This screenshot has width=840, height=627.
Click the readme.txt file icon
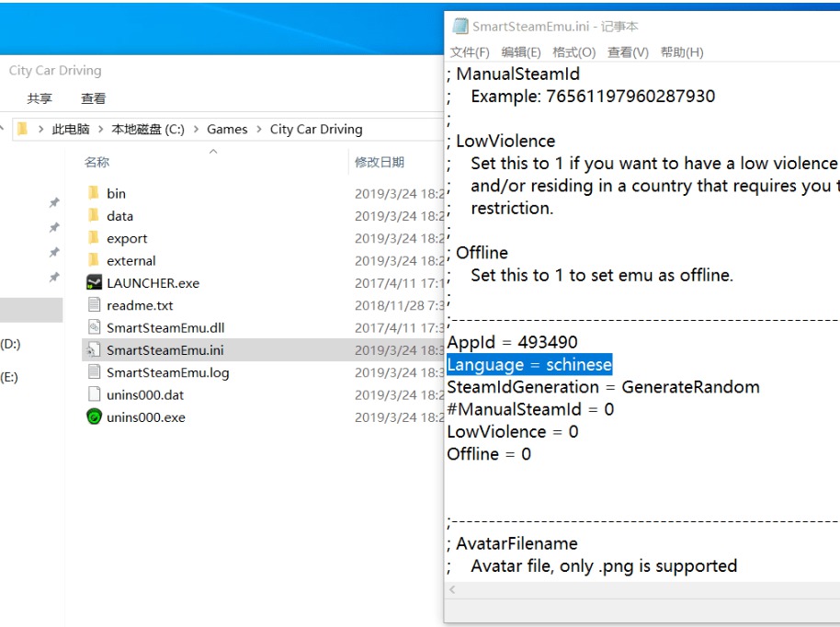point(94,305)
